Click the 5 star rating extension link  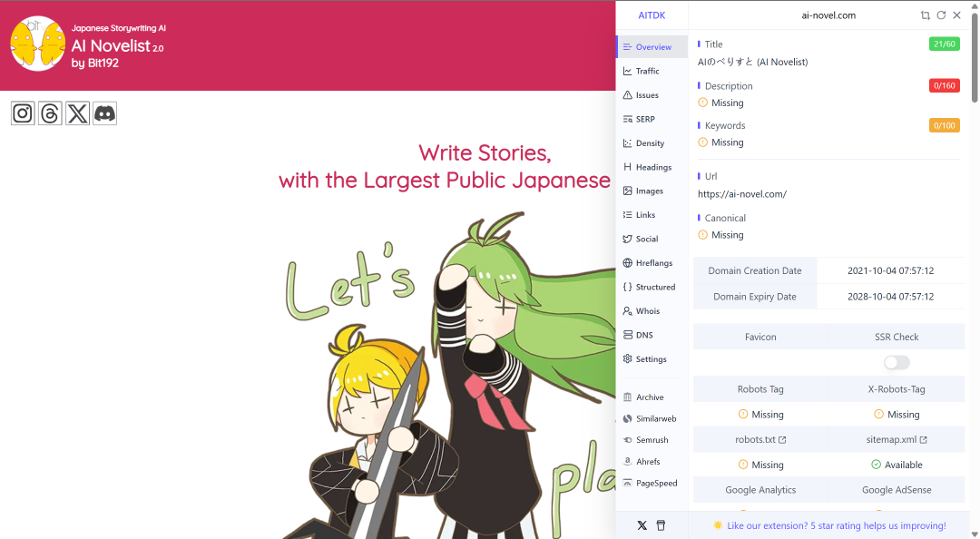829,525
